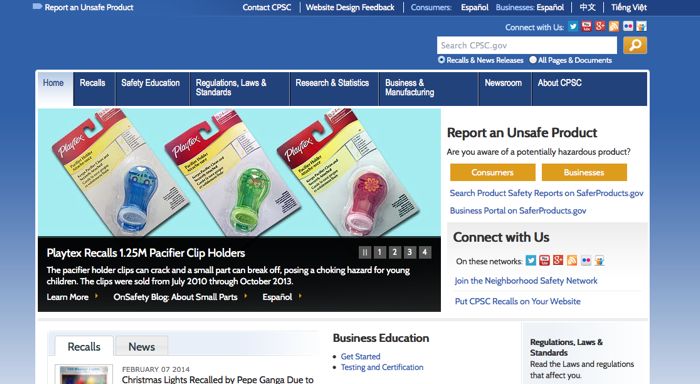Select 'Recalls & News Releases' search option
The image size is (700, 384).
click(x=442, y=60)
